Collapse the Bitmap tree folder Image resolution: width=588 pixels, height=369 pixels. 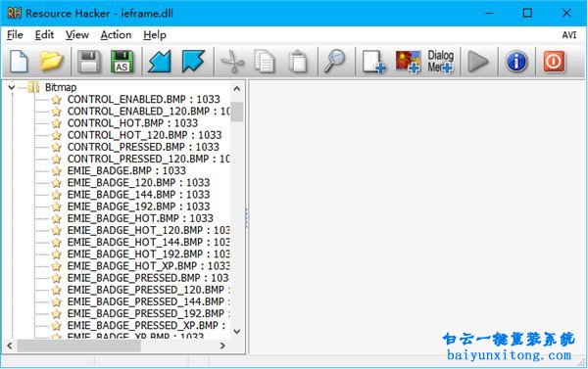(11, 88)
